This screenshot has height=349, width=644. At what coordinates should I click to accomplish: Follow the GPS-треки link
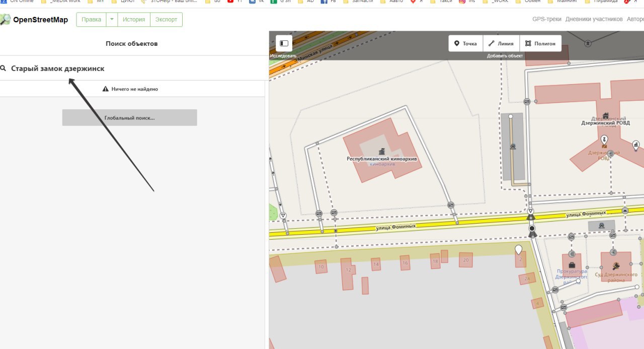[x=547, y=20]
